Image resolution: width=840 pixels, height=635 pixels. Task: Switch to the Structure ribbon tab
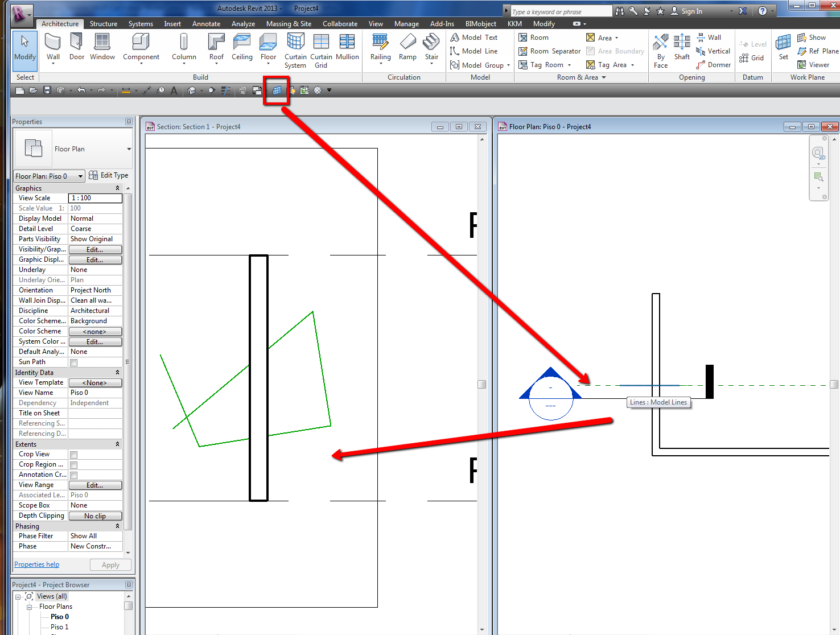tap(104, 24)
